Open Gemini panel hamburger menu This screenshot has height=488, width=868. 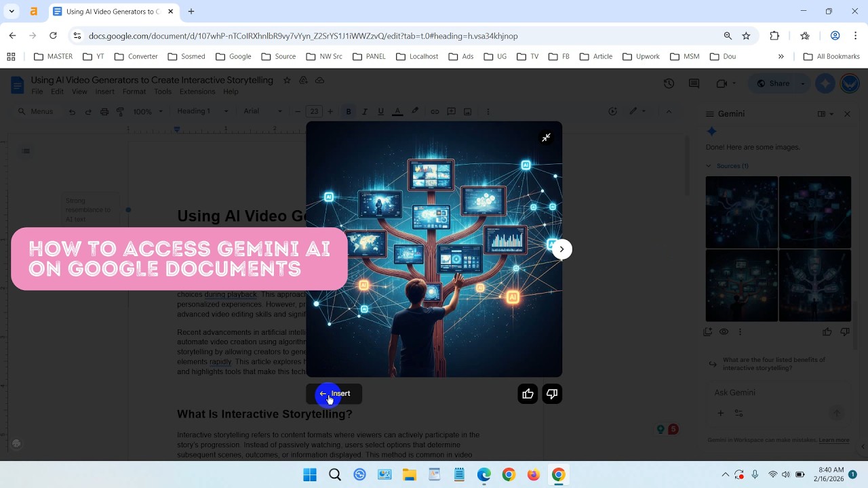(x=710, y=114)
